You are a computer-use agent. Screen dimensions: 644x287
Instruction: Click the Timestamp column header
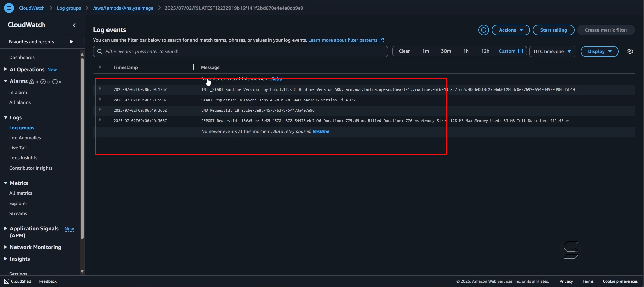[x=125, y=67]
